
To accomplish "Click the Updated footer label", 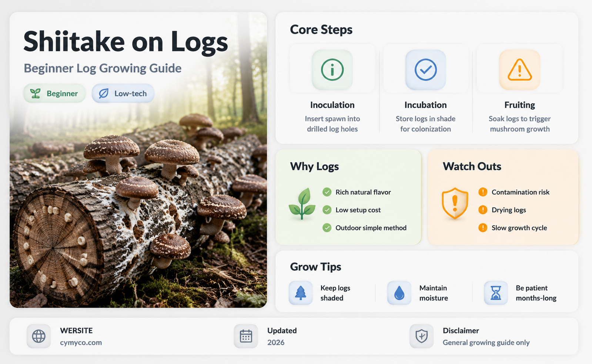I will click(x=282, y=331).
